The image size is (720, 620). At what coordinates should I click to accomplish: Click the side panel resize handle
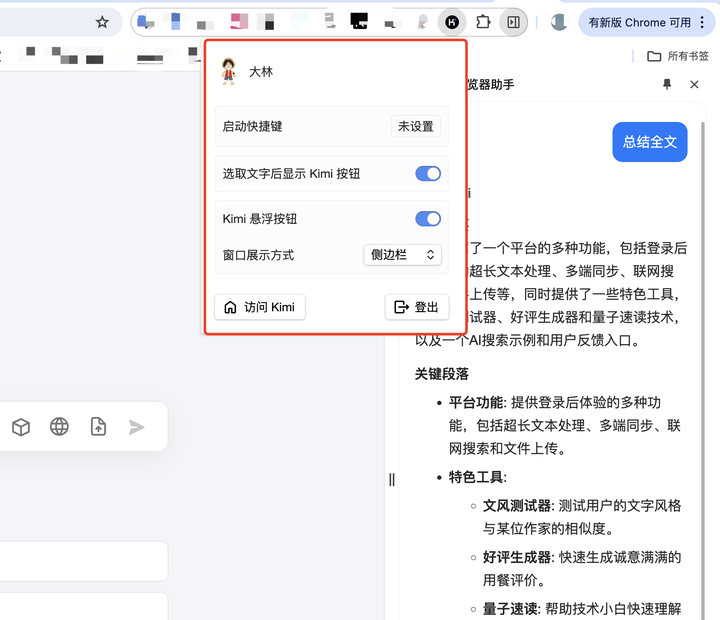tap(392, 480)
